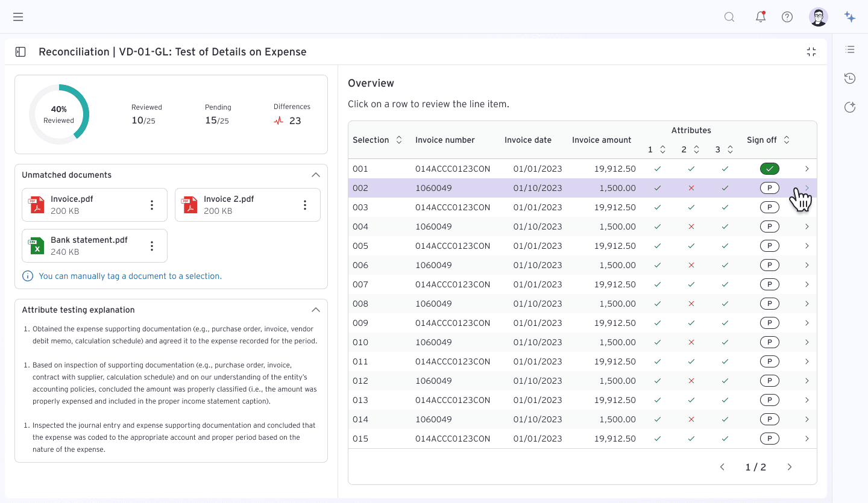Image resolution: width=868 pixels, height=503 pixels.
Task: Click the AI sparkle assistant icon
Action: 850,17
